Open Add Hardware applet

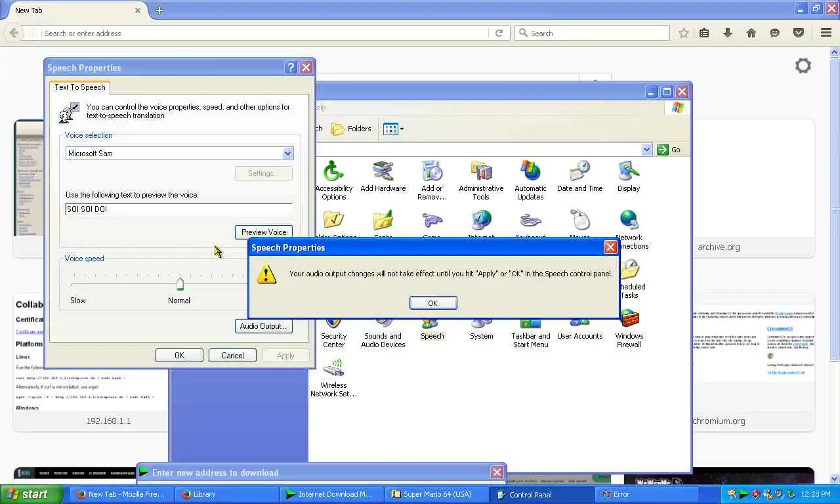click(383, 177)
